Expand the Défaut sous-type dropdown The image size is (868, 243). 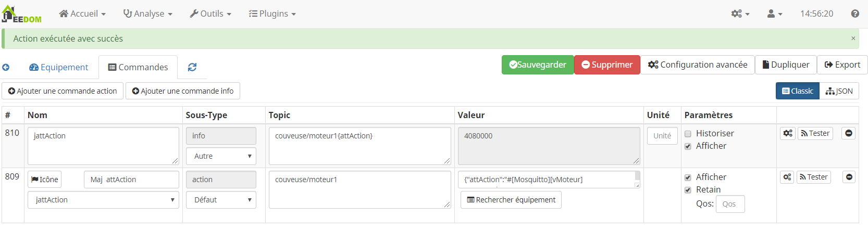click(x=221, y=200)
